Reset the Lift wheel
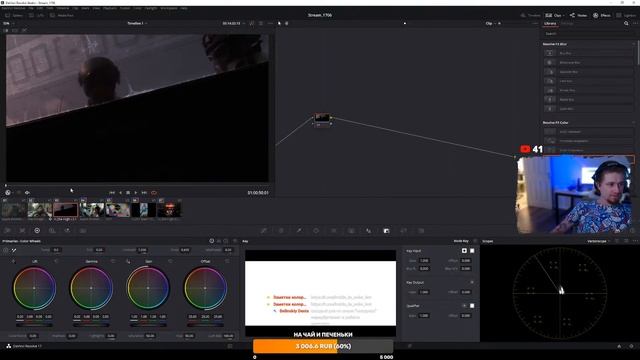Screen dimensions: 640x360 (x=56, y=261)
